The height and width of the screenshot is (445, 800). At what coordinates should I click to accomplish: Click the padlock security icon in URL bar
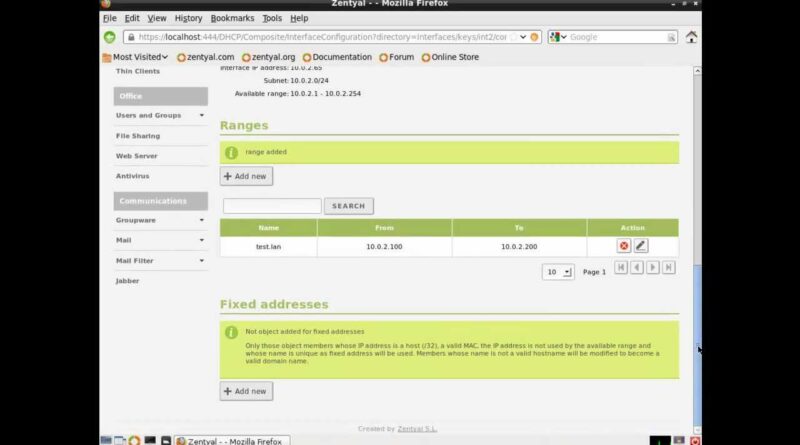pos(131,37)
